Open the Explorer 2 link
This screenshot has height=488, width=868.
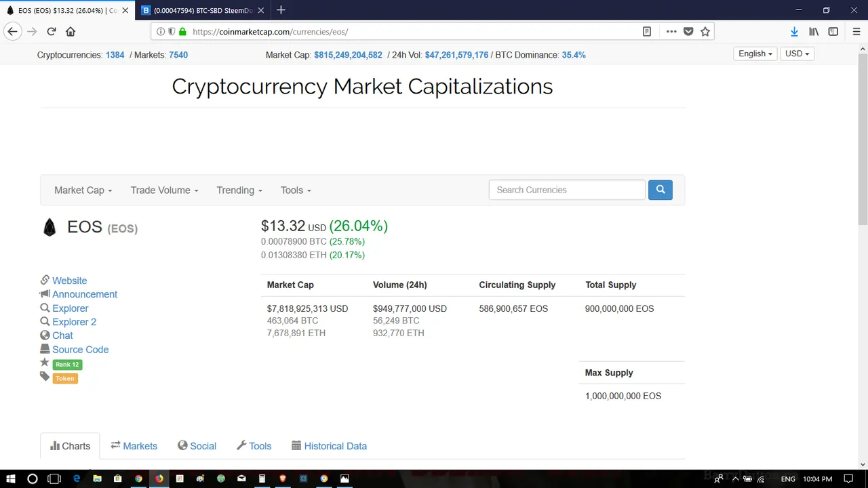[x=74, y=322]
